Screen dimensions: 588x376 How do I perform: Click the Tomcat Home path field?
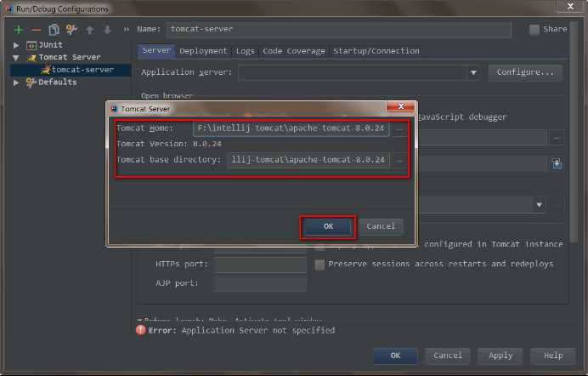pyautogui.click(x=291, y=128)
